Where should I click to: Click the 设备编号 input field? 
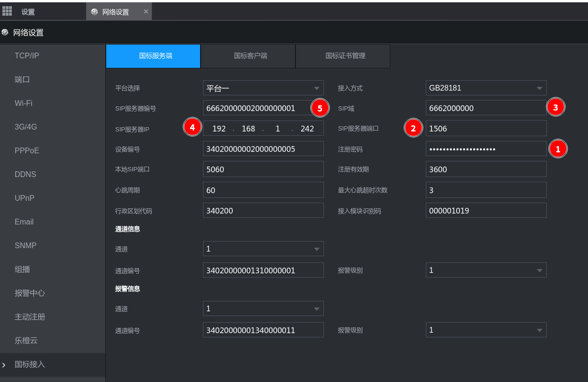pos(263,149)
